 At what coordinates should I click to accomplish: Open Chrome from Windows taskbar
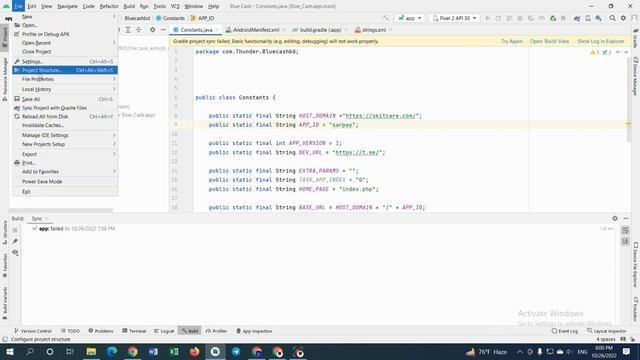133,351
